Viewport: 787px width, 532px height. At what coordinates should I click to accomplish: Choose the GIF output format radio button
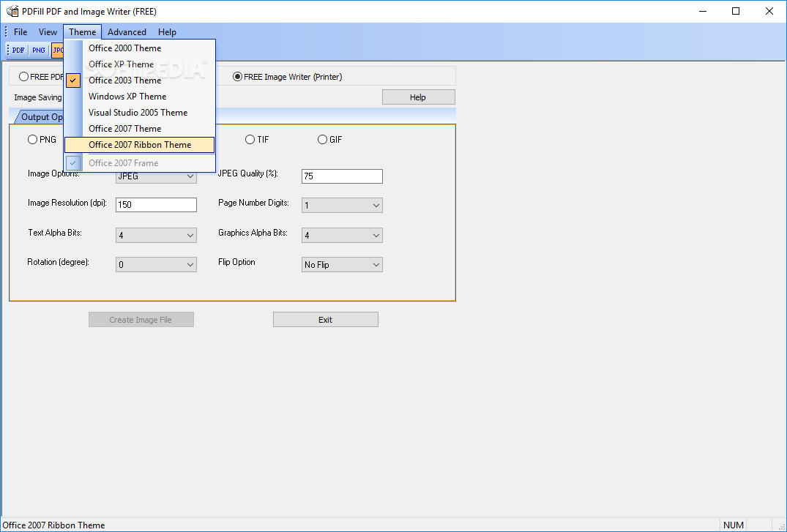[322, 140]
